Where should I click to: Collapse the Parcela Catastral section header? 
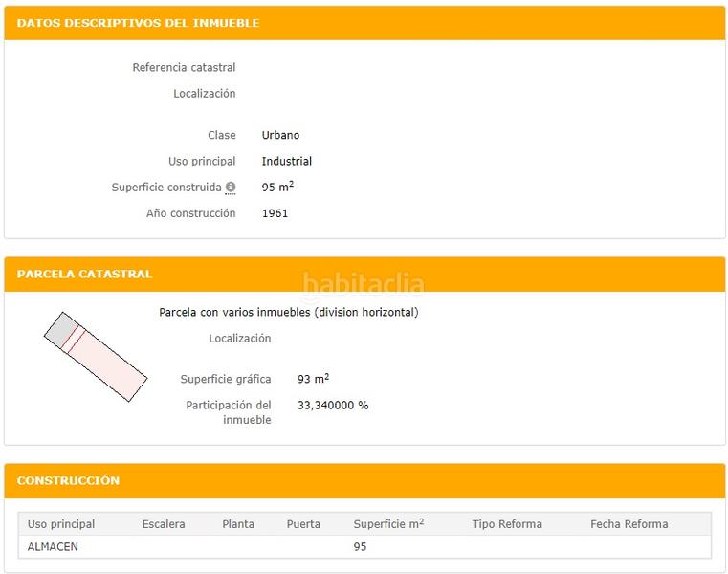coord(84,274)
